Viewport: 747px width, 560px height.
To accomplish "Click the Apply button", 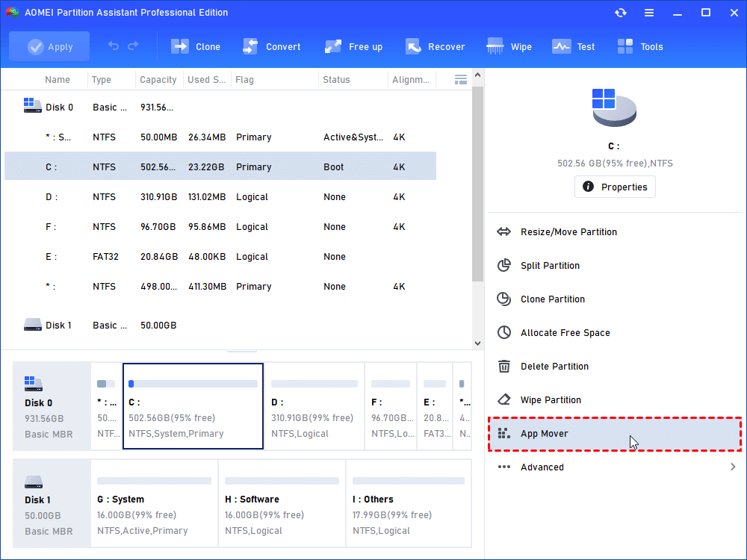I will 49,46.
